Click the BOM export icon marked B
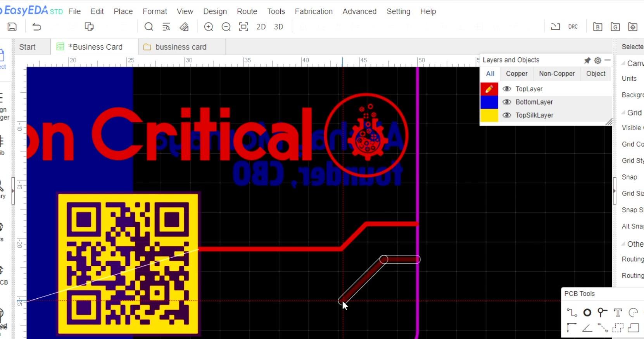Image resolution: width=644 pixels, height=339 pixels. pyautogui.click(x=597, y=27)
